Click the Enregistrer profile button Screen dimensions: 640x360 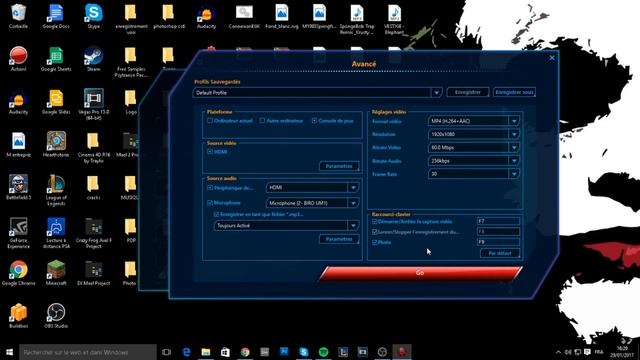[x=468, y=92]
